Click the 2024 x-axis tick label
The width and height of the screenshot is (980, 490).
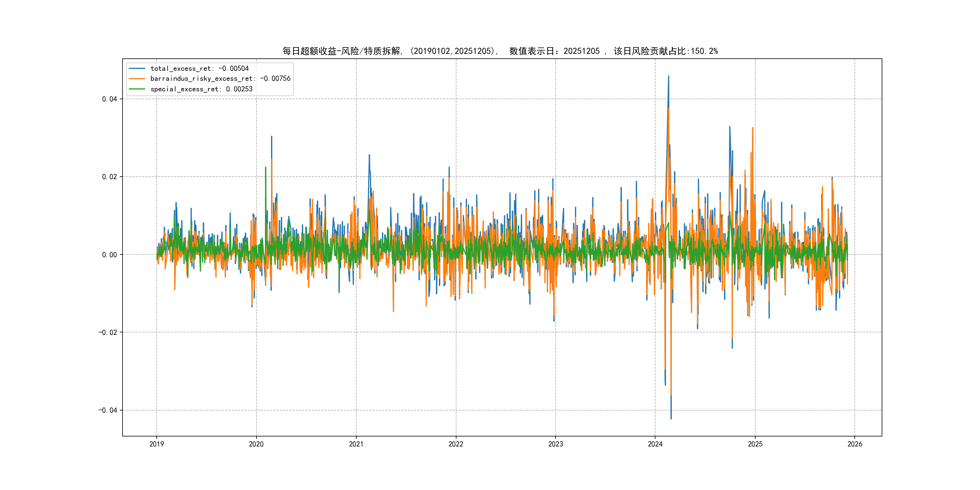655,444
